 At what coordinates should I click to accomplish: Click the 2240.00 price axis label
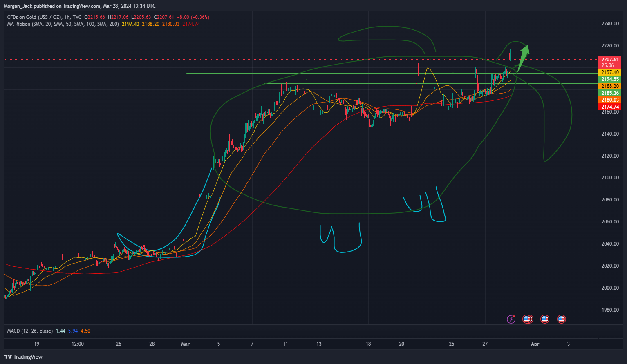(x=610, y=24)
